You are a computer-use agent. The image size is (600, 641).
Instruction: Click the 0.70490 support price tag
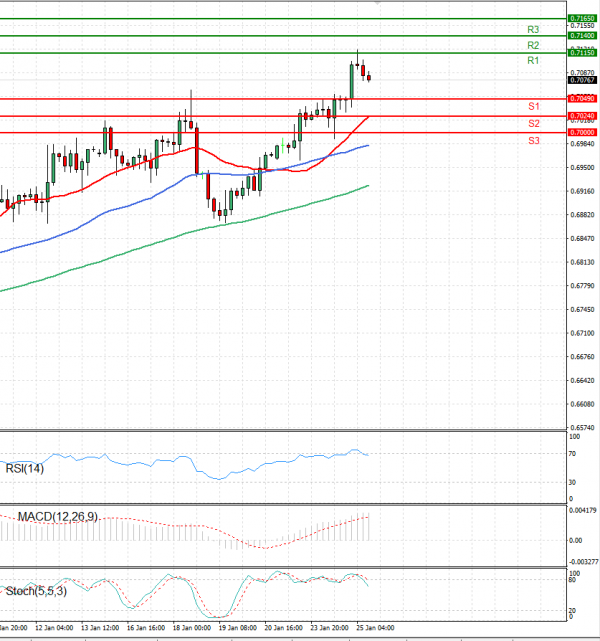pos(582,99)
